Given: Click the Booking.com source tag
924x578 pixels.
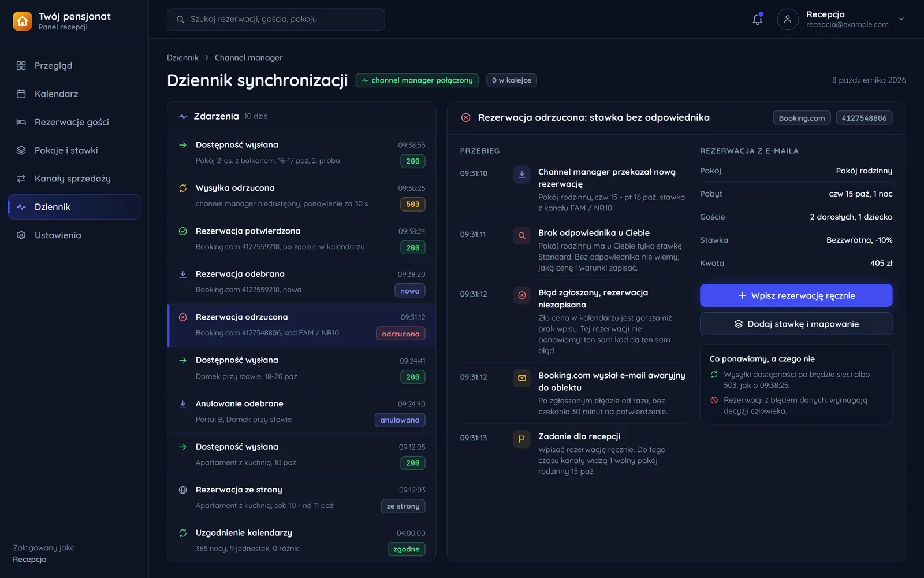Looking at the screenshot, I should tap(802, 118).
